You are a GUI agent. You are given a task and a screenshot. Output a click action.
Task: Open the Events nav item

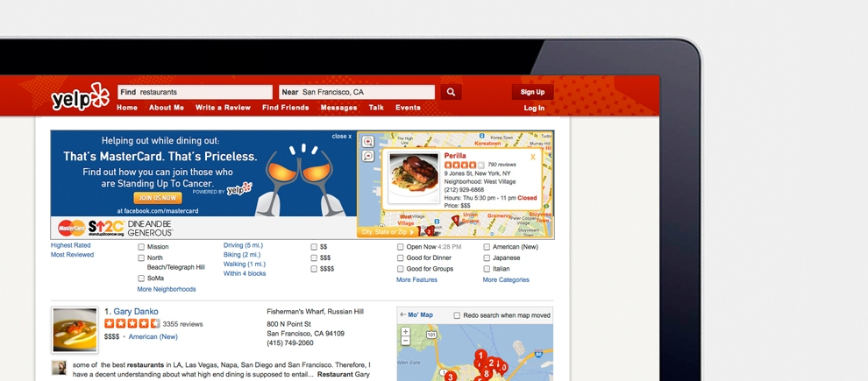(x=408, y=108)
